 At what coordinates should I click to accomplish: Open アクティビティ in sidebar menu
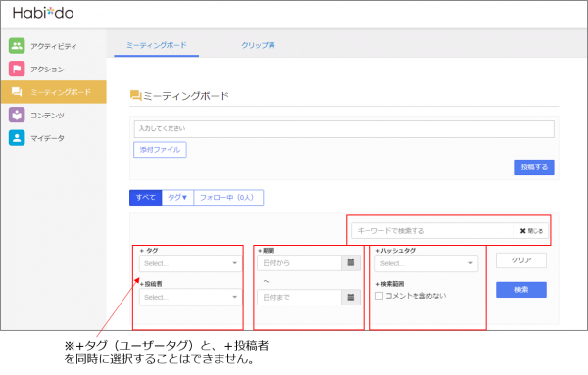point(54,46)
